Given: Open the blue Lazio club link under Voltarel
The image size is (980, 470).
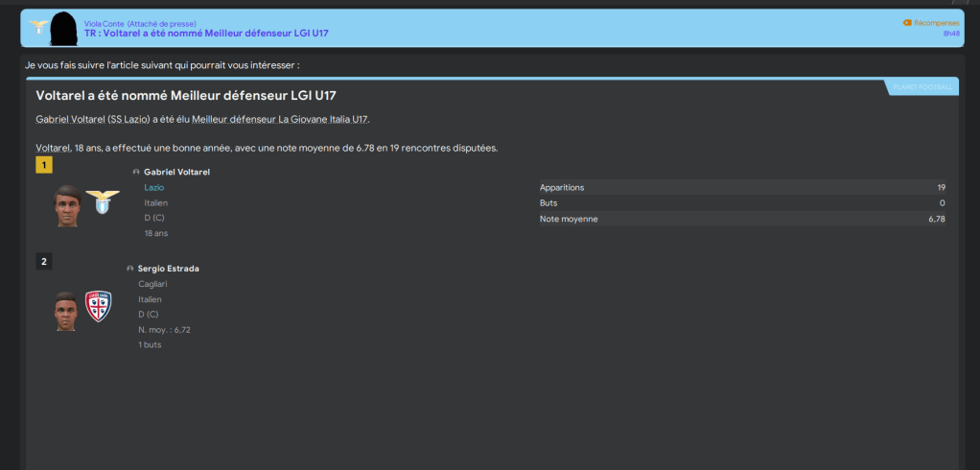Looking at the screenshot, I should (153, 188).
